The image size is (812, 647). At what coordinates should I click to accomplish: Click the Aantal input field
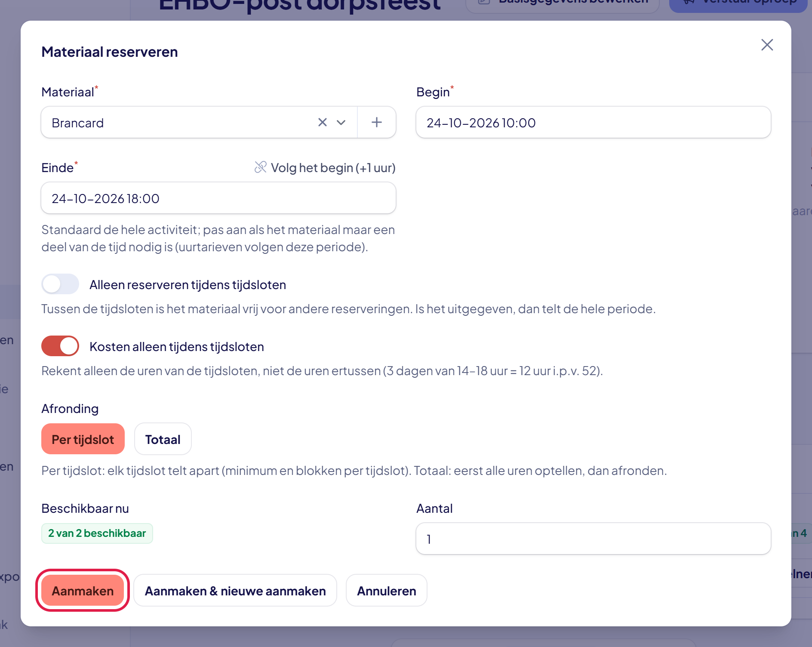[x=593, y=539]
